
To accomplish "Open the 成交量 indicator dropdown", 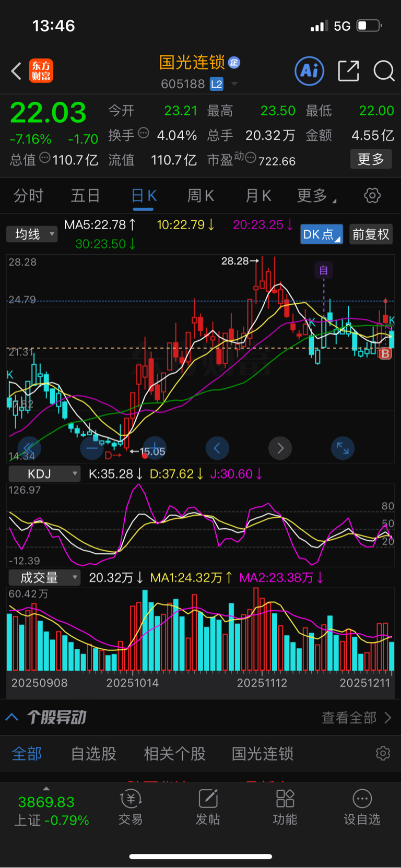I will tap(44, 578).
